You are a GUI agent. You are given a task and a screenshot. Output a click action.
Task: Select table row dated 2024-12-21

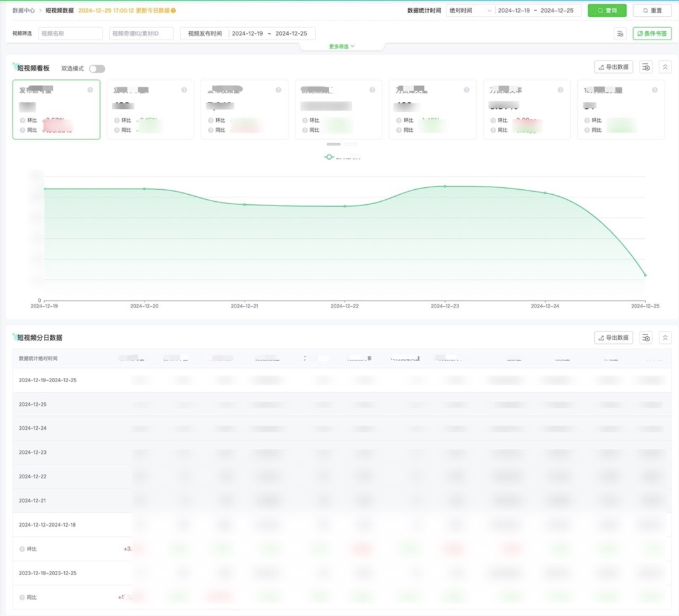click(342, 501)
